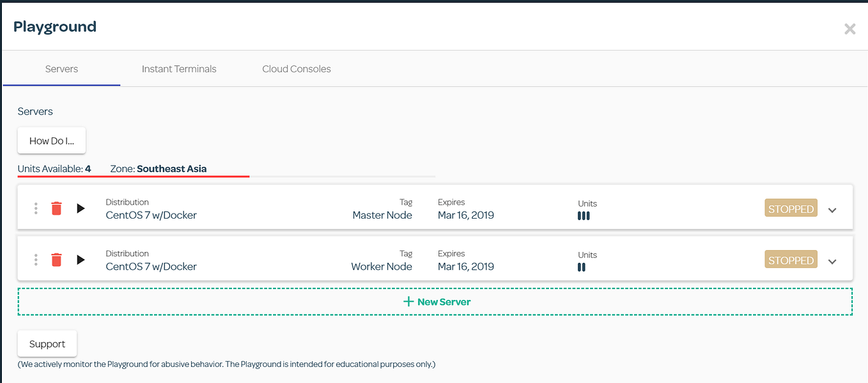
Task: Select the Units Available 4 text
Action: coord(54,169)
